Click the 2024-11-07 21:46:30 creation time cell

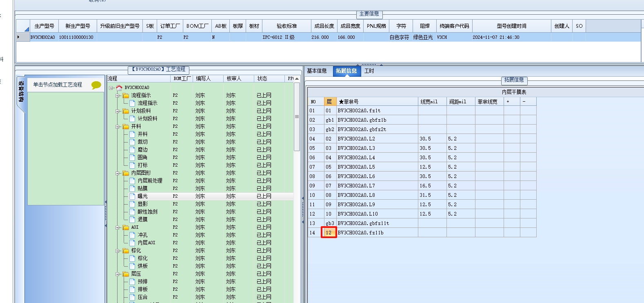tap(511, 37)
